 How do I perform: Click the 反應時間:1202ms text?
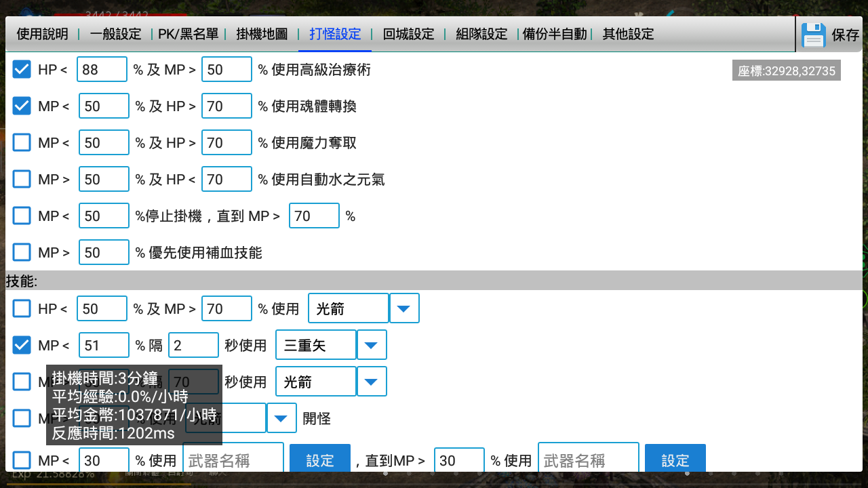[113, 433]
